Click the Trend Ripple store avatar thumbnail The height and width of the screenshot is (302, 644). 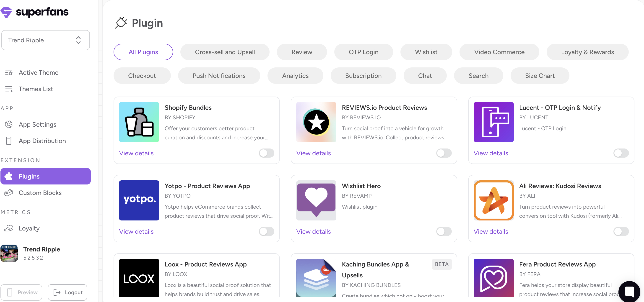pyautogui.click(x=9, y=253)
